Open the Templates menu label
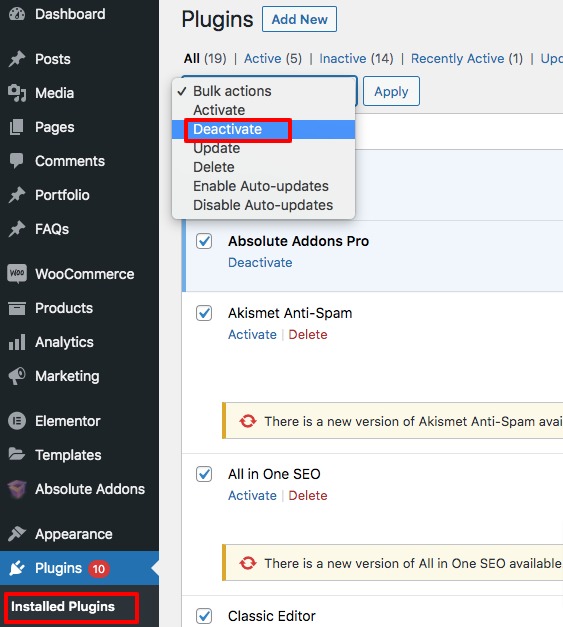 coord(68,455)
